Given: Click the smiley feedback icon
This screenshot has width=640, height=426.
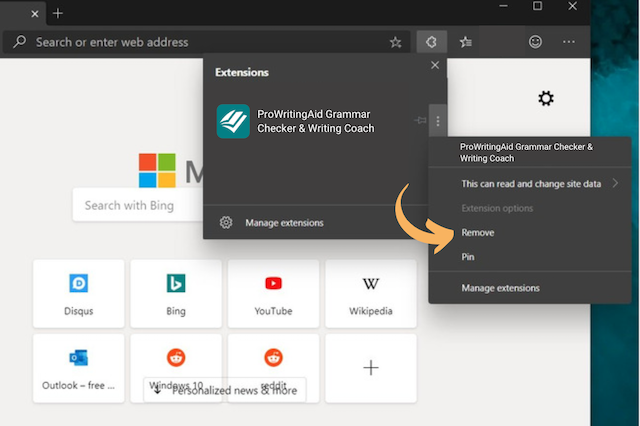Looking at the screenshot, I should pos(535,42).
